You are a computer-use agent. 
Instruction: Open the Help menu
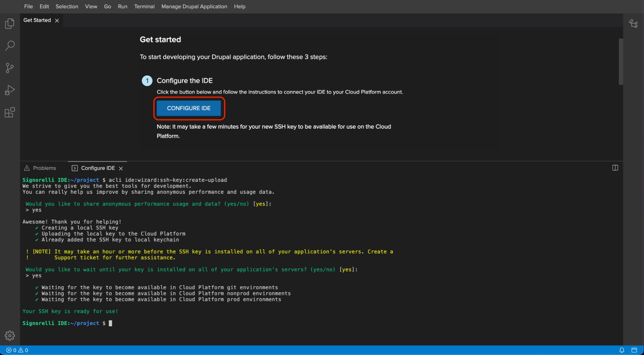[x=239, y=6]
